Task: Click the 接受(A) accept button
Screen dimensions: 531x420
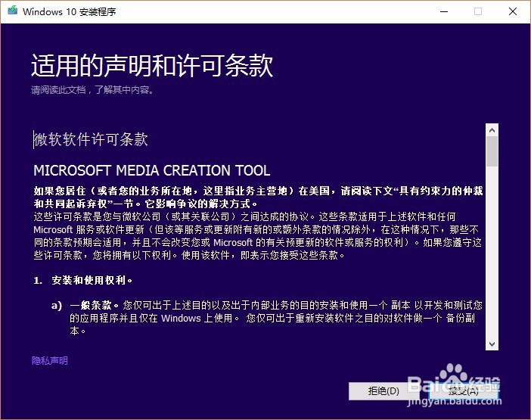Action: (x=463, y=391)
